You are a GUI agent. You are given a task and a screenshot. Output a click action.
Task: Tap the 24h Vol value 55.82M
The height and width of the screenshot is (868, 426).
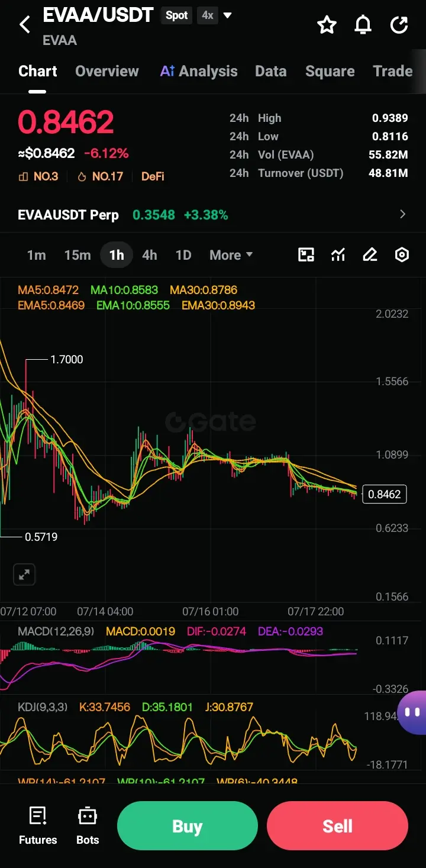click(388, 155)
